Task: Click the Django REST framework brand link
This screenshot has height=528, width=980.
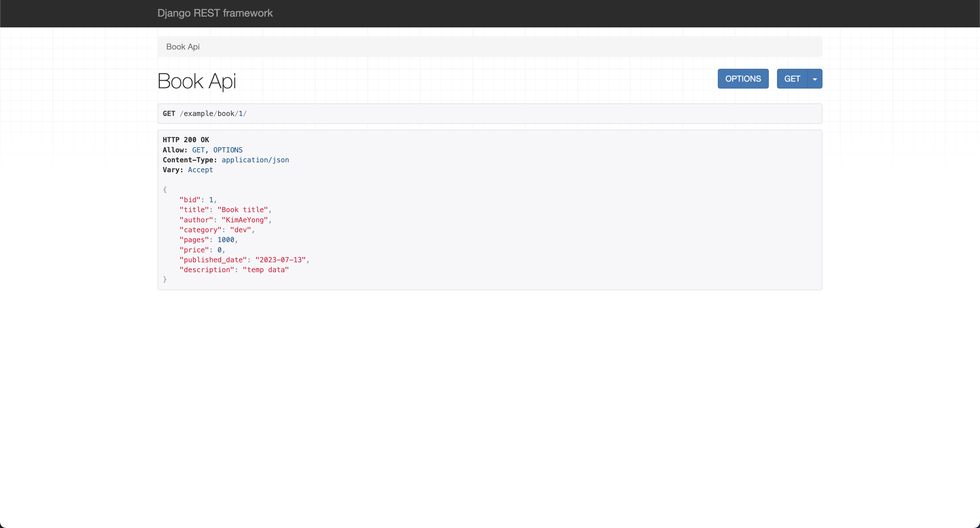Action: click(215, 13)
